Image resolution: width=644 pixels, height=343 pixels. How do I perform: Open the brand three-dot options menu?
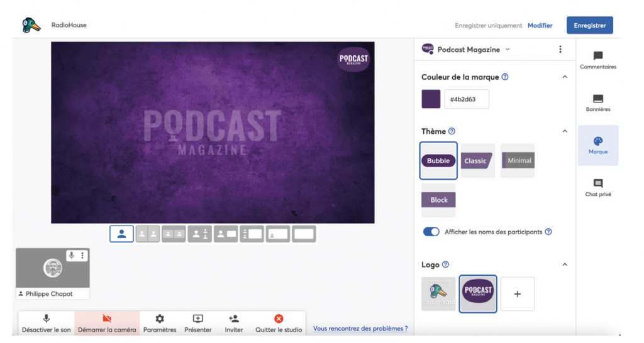click(x=560, y=49)
